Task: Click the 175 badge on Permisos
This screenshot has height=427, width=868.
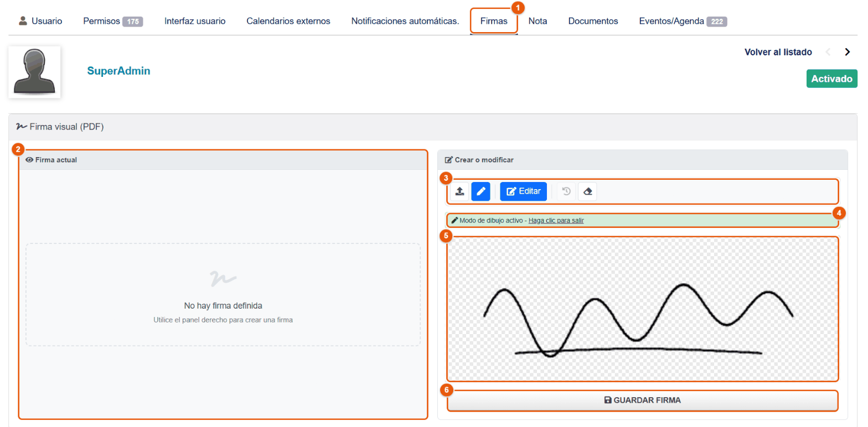Action: tap(132, 22)
